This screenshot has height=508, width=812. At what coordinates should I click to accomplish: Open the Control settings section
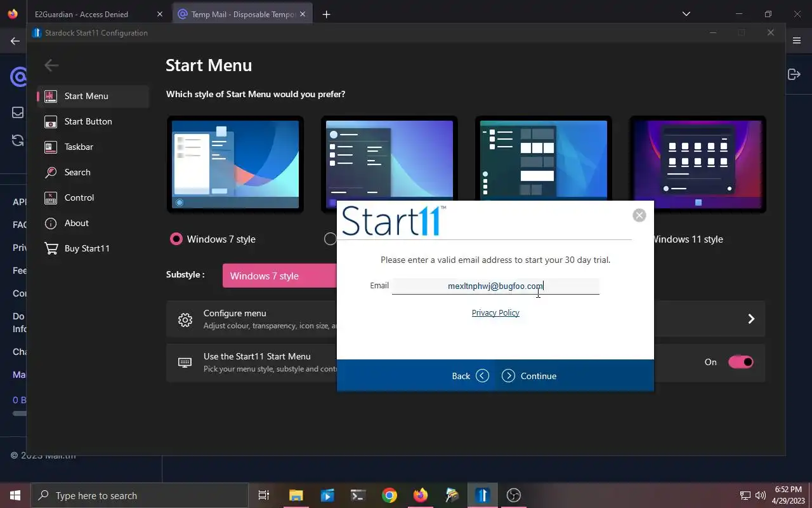pyautogui.click(x=93, y=197)
